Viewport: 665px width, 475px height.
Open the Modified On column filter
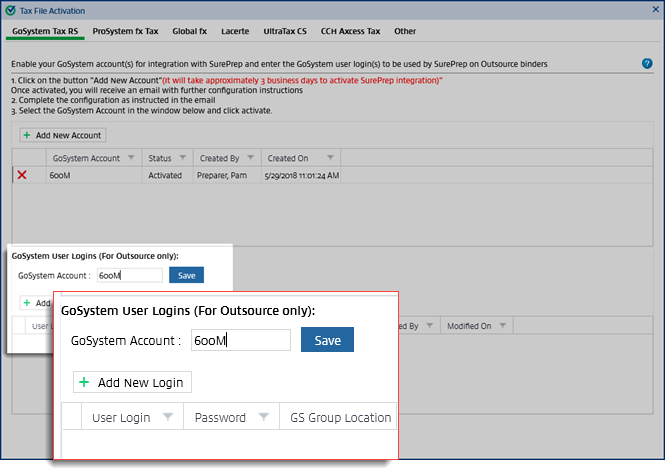pos(503,326)
